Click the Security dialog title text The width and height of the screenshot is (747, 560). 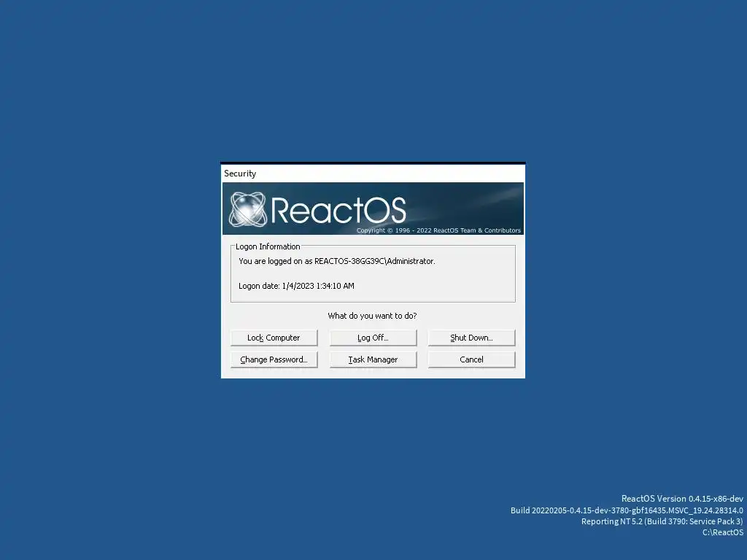pos(240,174)
